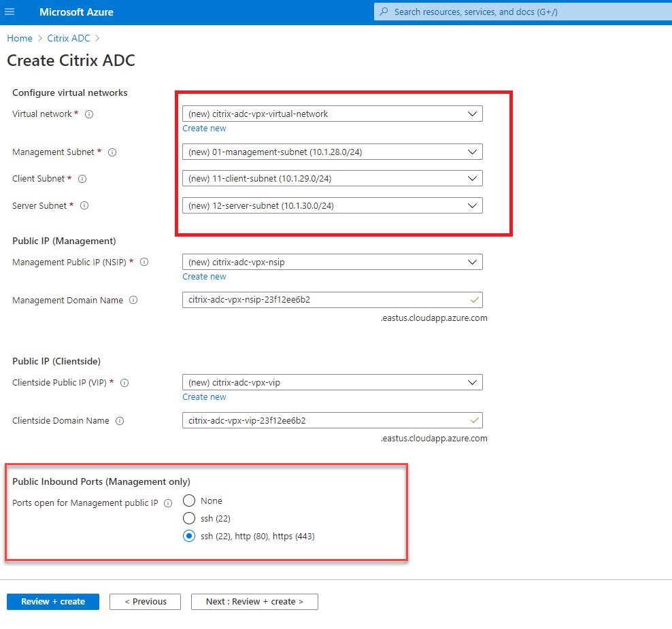Viewport: 672px width, 629px height.
Task: Navigate to Home via breadcrumb
Action: [x=19, y=38]
